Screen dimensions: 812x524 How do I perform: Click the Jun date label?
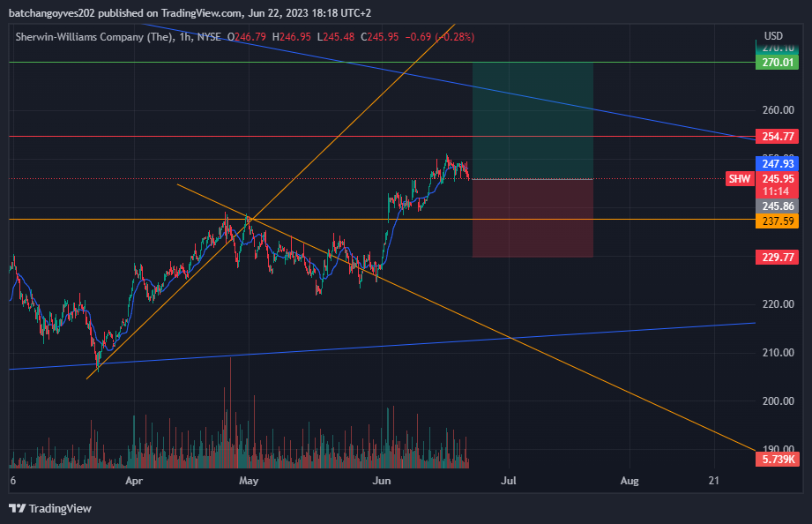[x=382, y=481]
